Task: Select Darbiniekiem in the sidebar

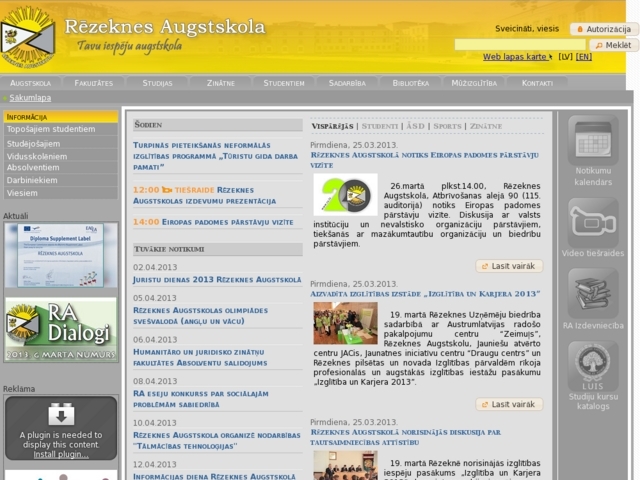Action: (60, 180)
